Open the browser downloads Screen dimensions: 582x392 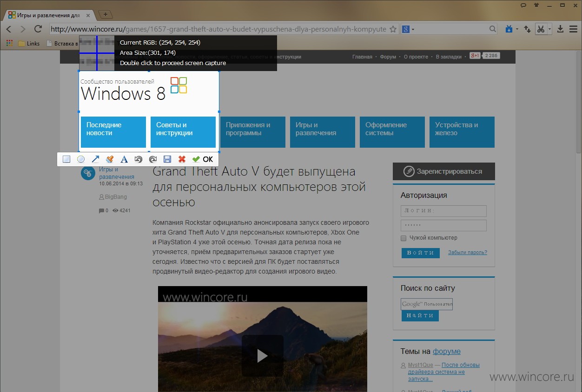[560, 29]
